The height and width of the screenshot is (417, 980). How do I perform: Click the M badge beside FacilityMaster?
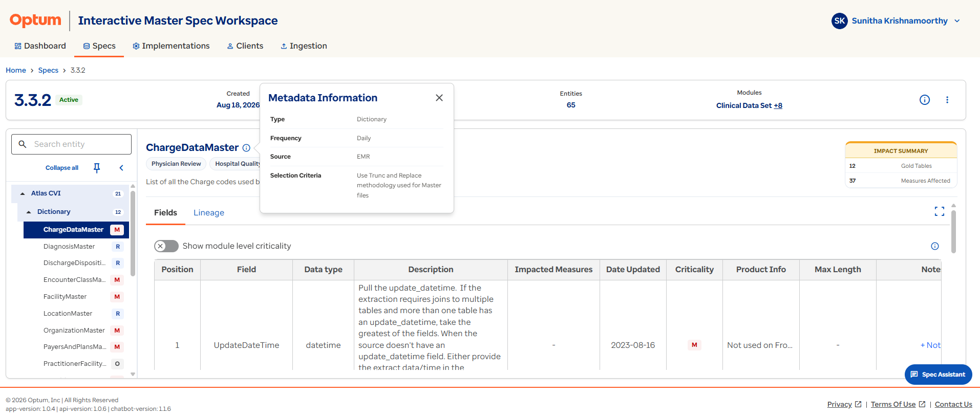[x=117, y=297]
